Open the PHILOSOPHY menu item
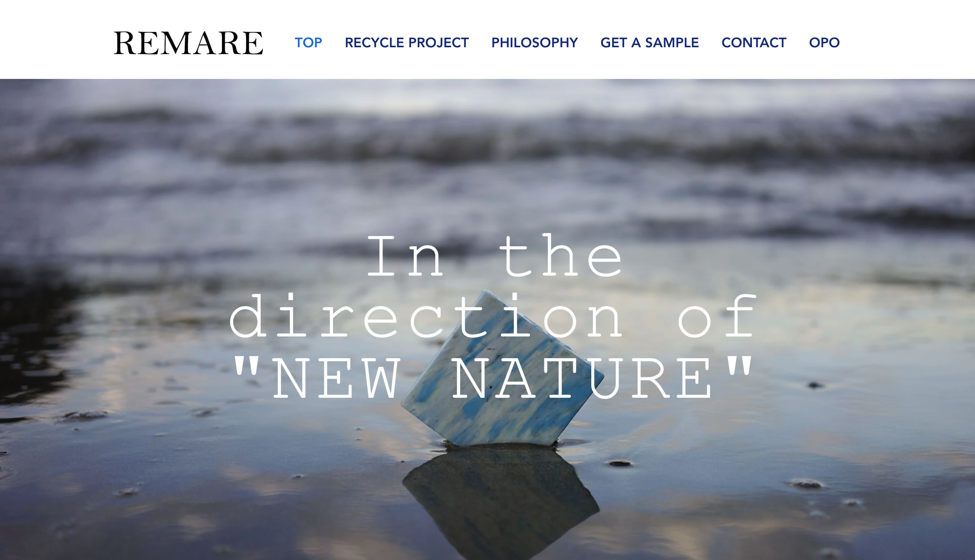Image resolution: width=975 pixels, height=560 pixels. pyautogui.click(x=534, y=42)
